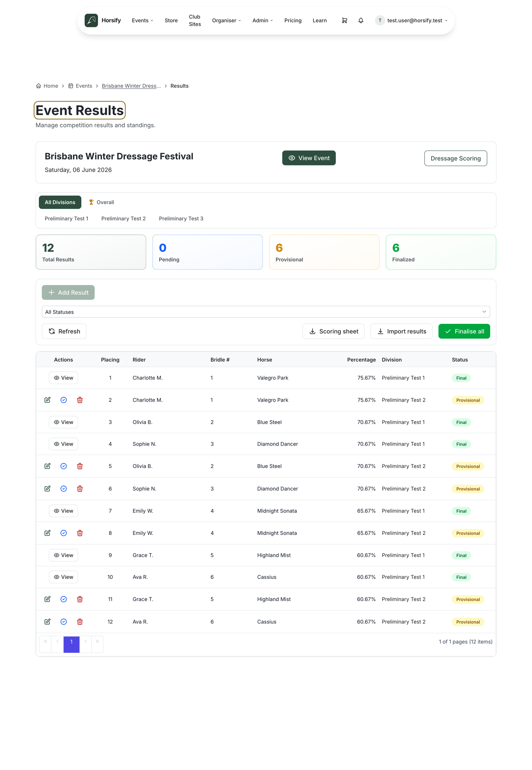Click the Add Result button
The image size is (532, 770).
[x=68, y=292]
